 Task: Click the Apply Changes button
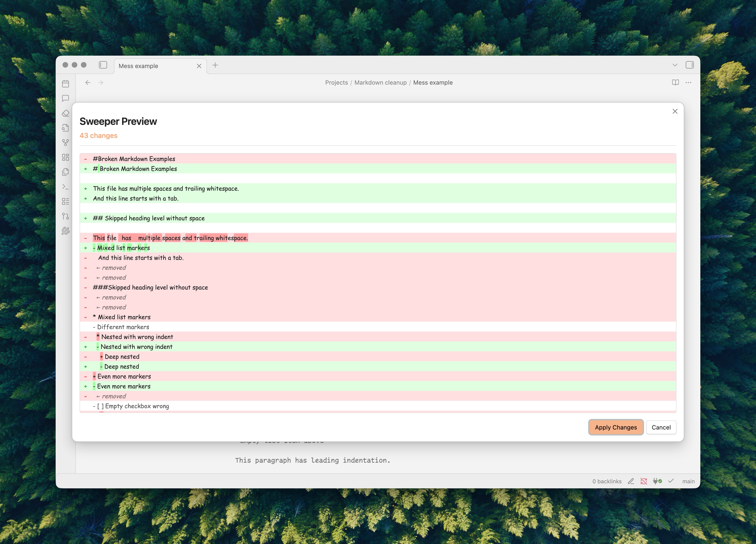615,427
